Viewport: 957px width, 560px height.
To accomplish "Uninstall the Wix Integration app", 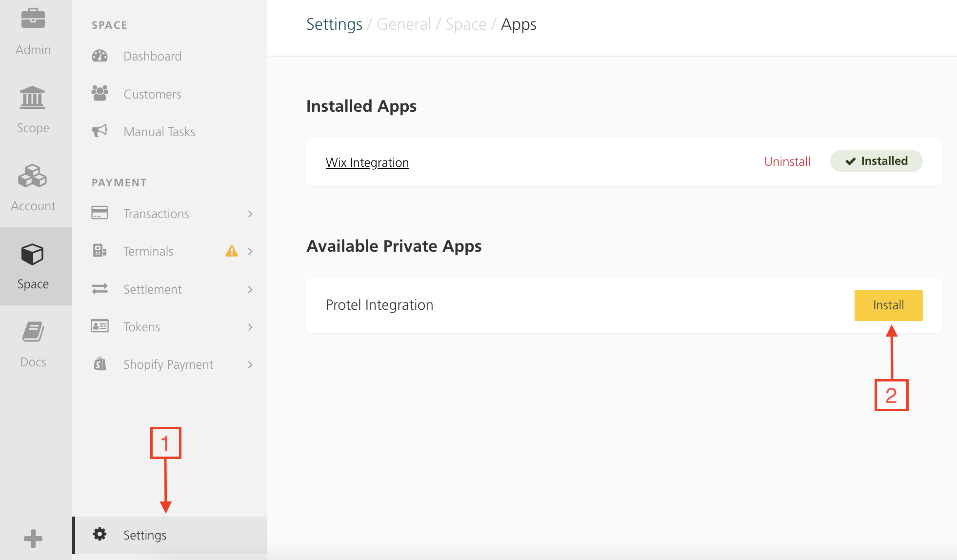I will 787,161.
